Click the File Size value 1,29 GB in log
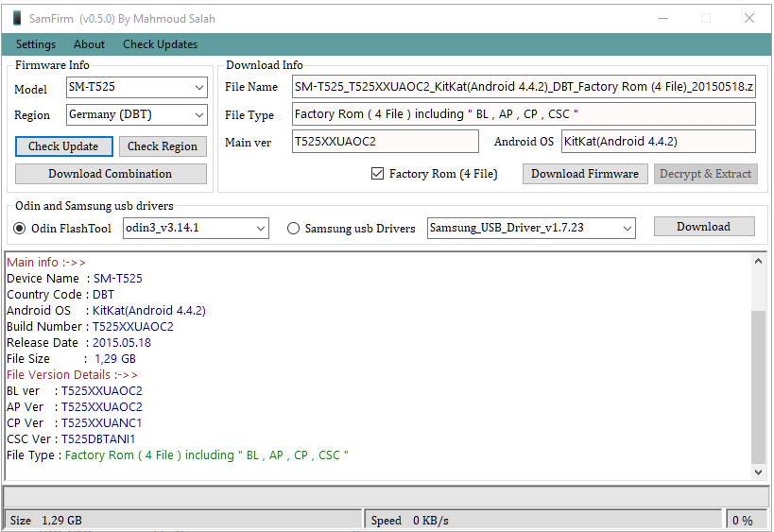This screenshot has height=532, width=774. pyautogui.click(x=115, y=359)
